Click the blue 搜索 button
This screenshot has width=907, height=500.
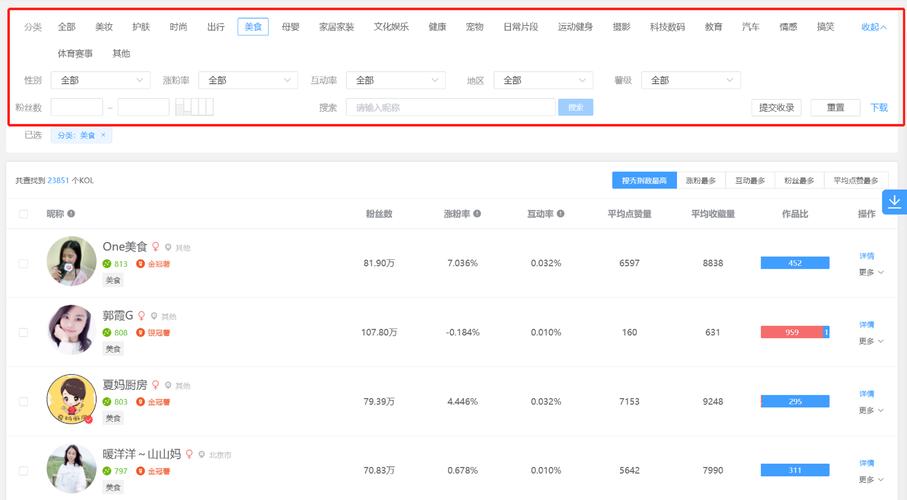click(576, 107)
